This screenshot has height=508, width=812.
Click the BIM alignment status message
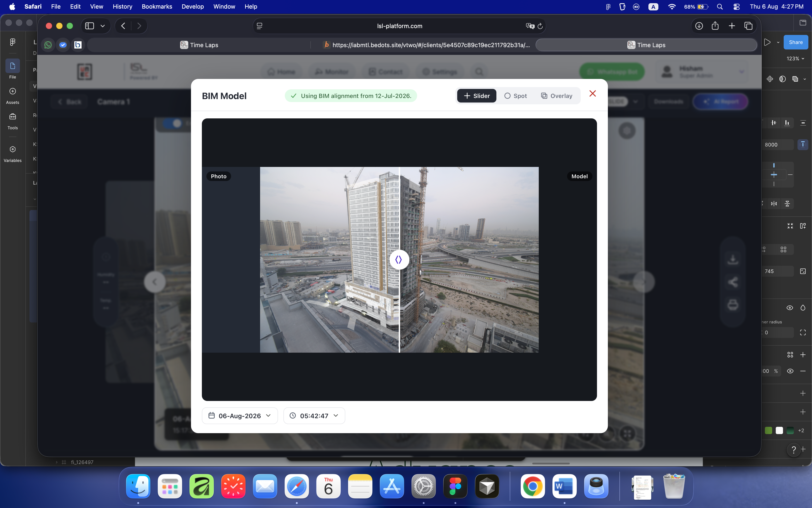tap(351, 96)
